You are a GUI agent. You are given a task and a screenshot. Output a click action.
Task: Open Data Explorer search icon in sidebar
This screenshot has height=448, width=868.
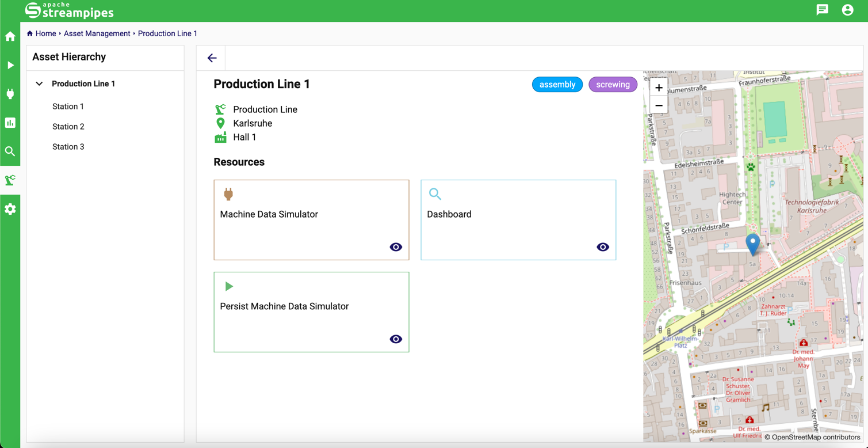(x=10, y=151)
